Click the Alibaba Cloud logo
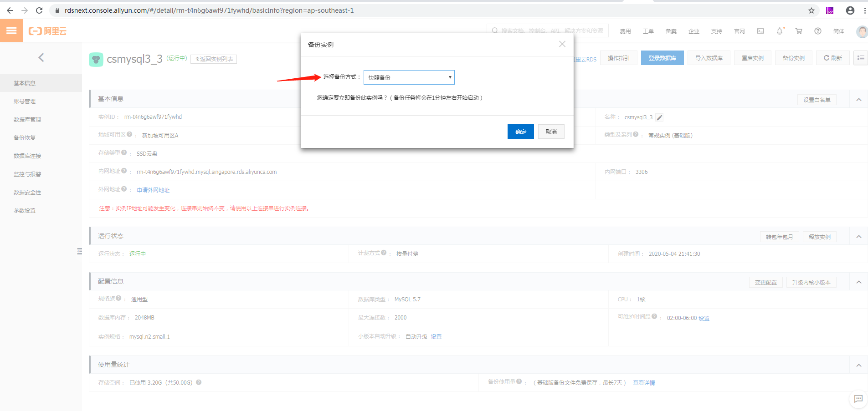 point(47,31)
